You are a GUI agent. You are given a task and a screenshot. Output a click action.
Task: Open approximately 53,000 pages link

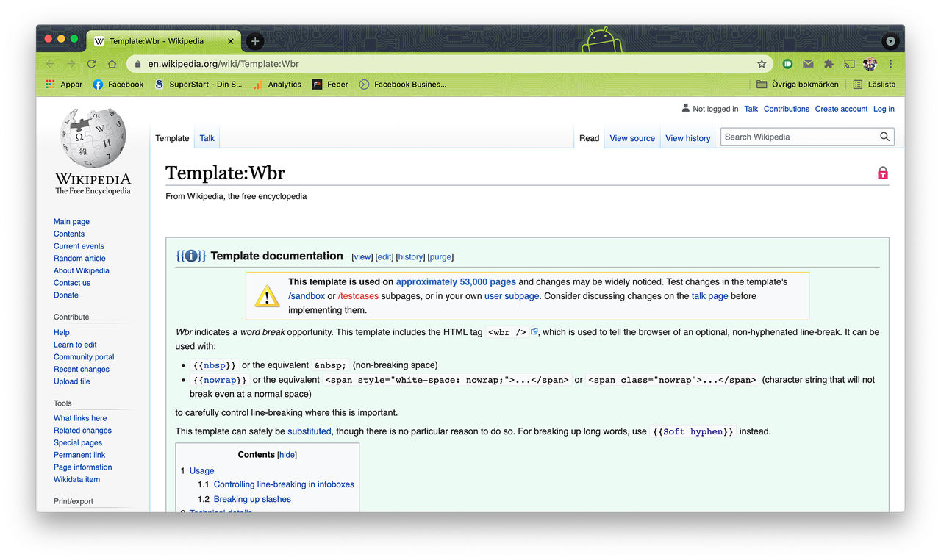tap(456, 281)
